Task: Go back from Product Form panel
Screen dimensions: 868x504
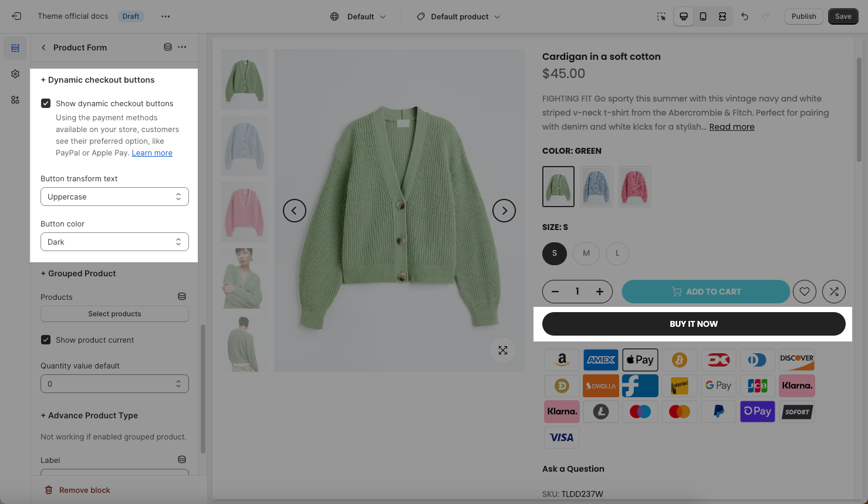Action: coord(43,48)
